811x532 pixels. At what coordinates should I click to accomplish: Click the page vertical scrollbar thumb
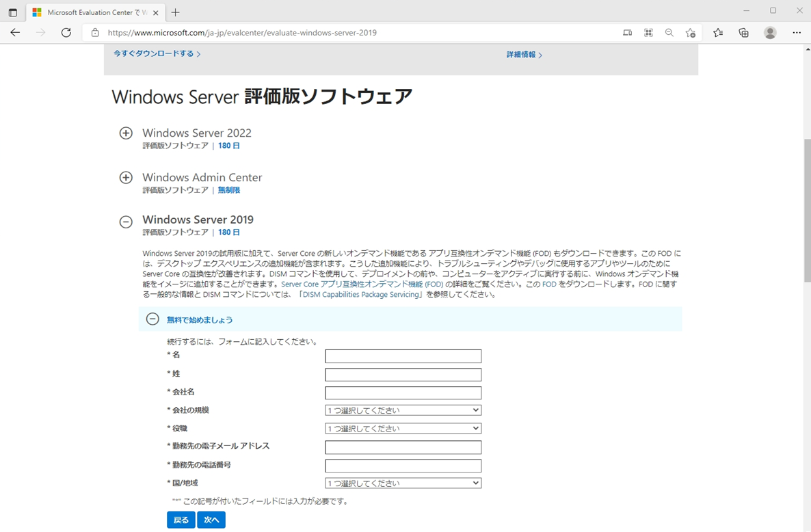click(808, 211)
